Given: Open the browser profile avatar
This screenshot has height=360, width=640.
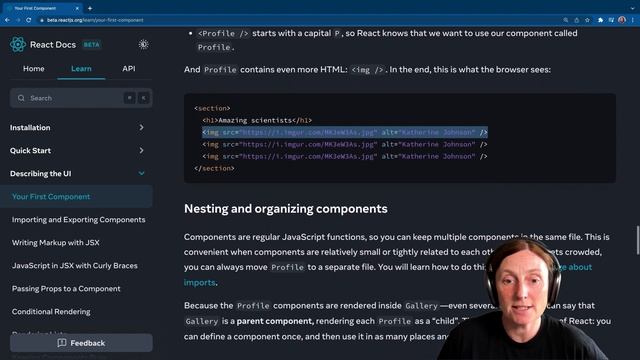Looking at the screenshot, I should [622, 20].
